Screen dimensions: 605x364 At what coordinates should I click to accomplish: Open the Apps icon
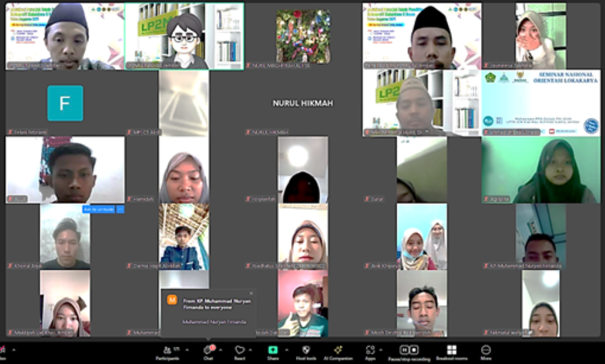point(371,350)
